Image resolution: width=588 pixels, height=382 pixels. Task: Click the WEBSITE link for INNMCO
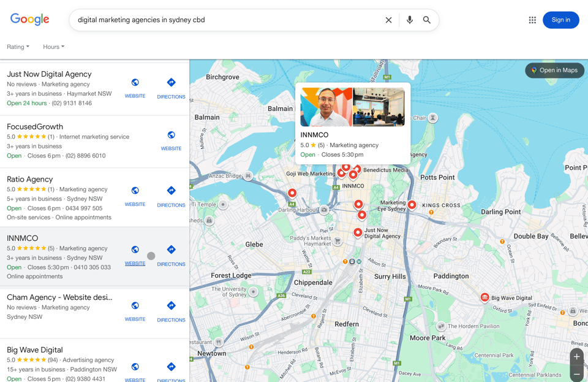point(135,264)
